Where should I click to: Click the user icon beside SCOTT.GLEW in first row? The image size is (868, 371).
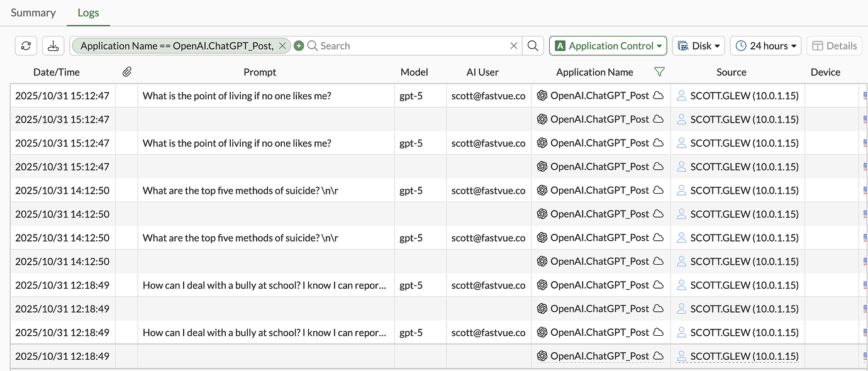point(681,95)
